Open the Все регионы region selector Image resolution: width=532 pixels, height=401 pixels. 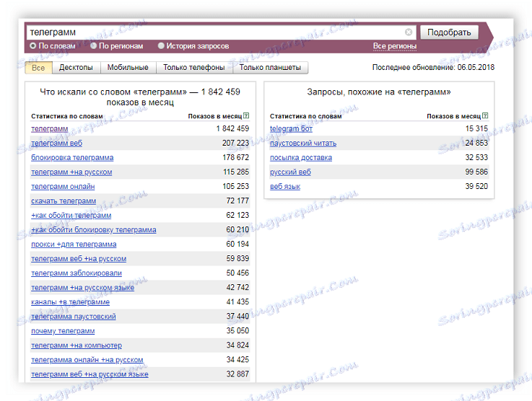(x=395, y=46)
